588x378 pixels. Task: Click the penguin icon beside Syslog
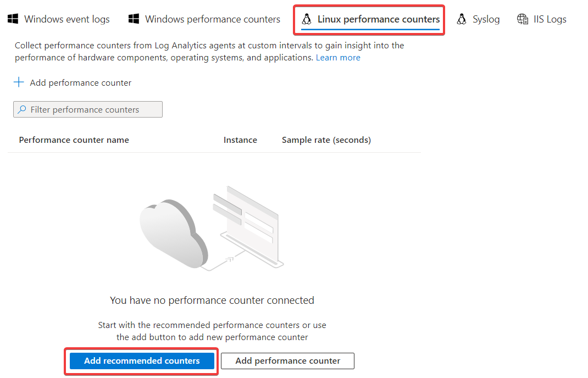coord(462,19)
